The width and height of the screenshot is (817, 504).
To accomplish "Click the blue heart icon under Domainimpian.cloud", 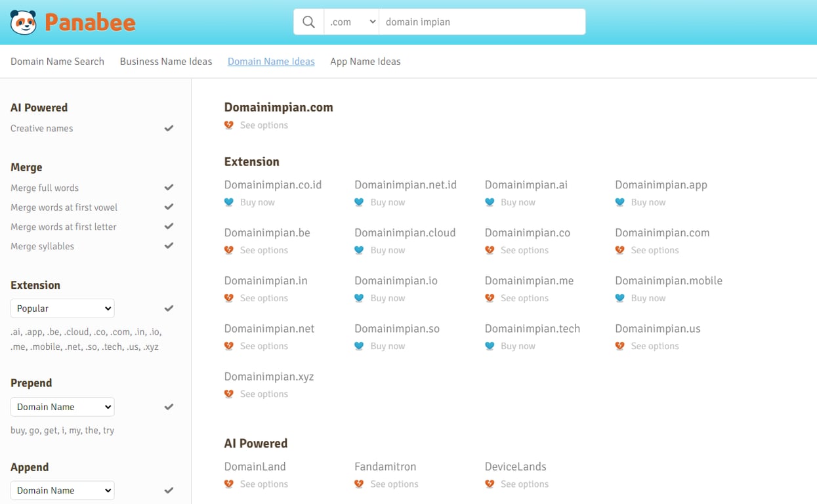I will (359, 250).
